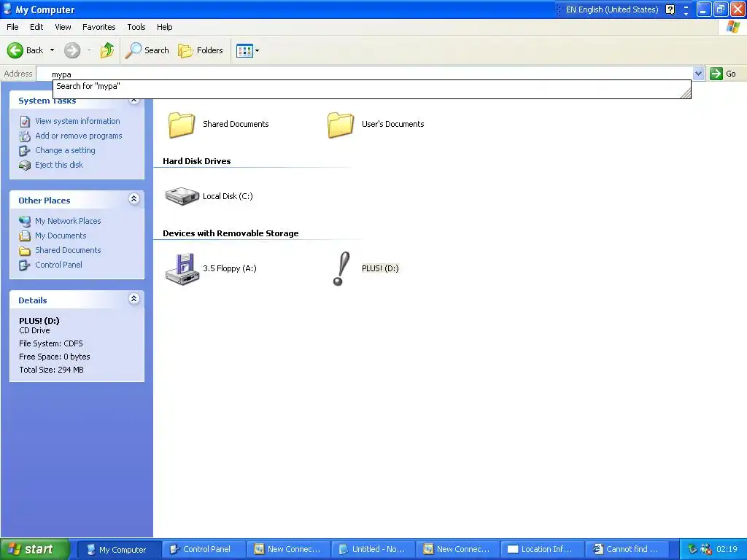Open the Favorites menu

(98, 27)
